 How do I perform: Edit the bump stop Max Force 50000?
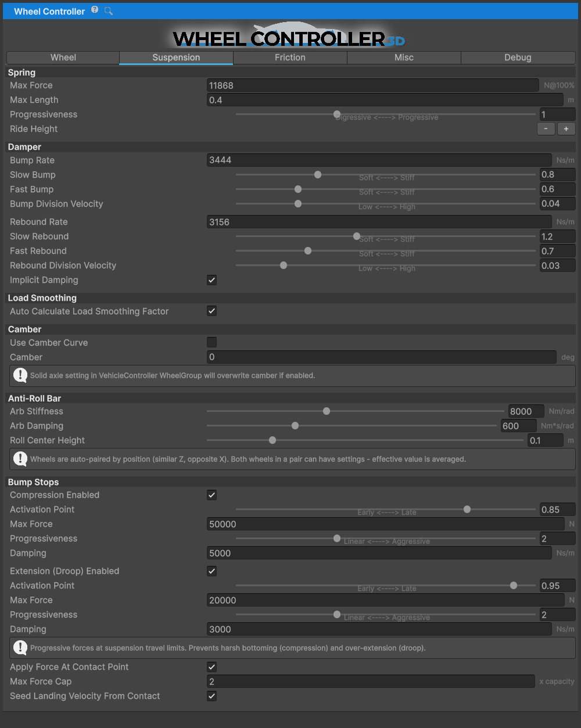(386, 524)
